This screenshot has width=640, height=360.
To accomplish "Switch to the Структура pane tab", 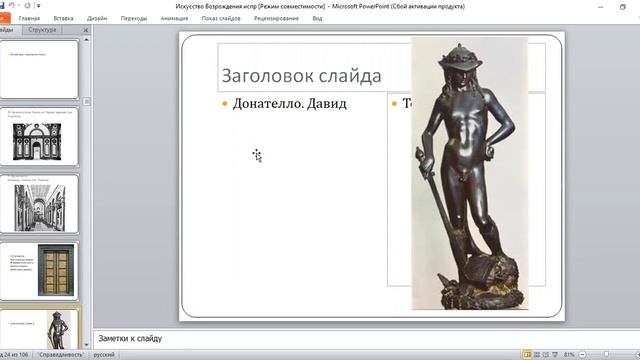I will (x=42, y=30).
